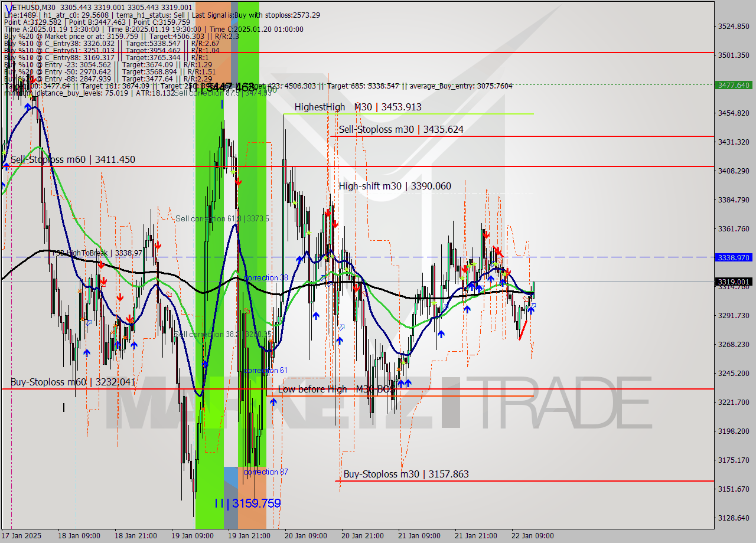Click the '22 Jan 09:00' time axis label

point(533,536)
